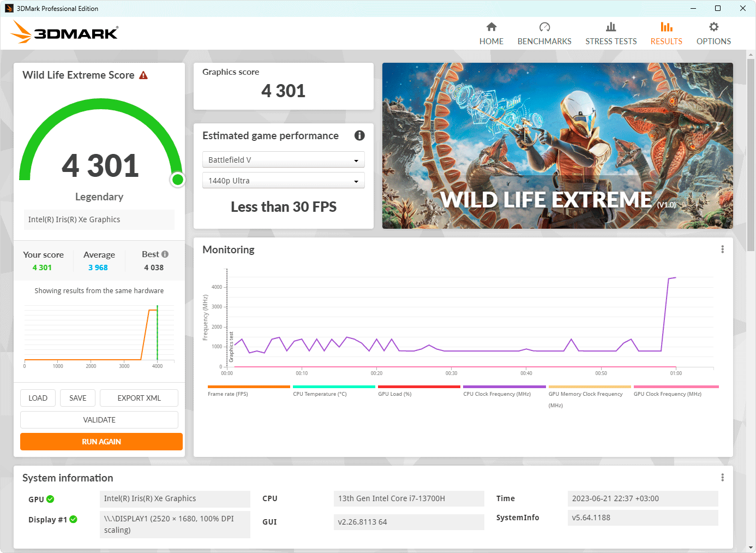Open the Options gear icon
The image size is (756, 553).
point(713,27)
